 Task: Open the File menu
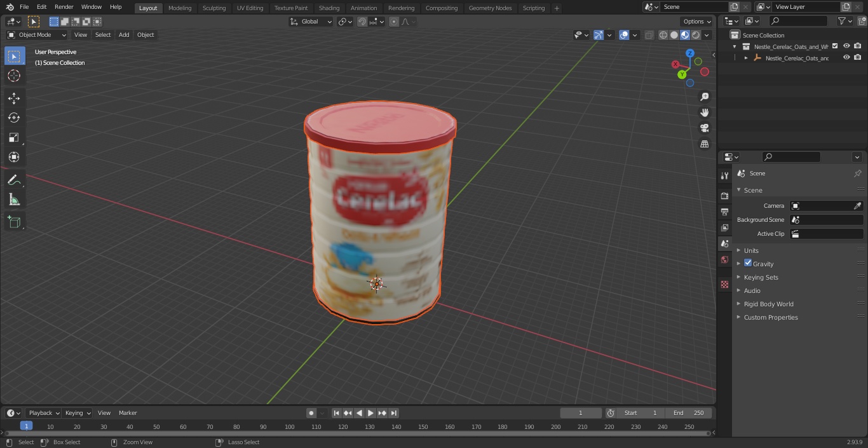click(x=24, y=7)
